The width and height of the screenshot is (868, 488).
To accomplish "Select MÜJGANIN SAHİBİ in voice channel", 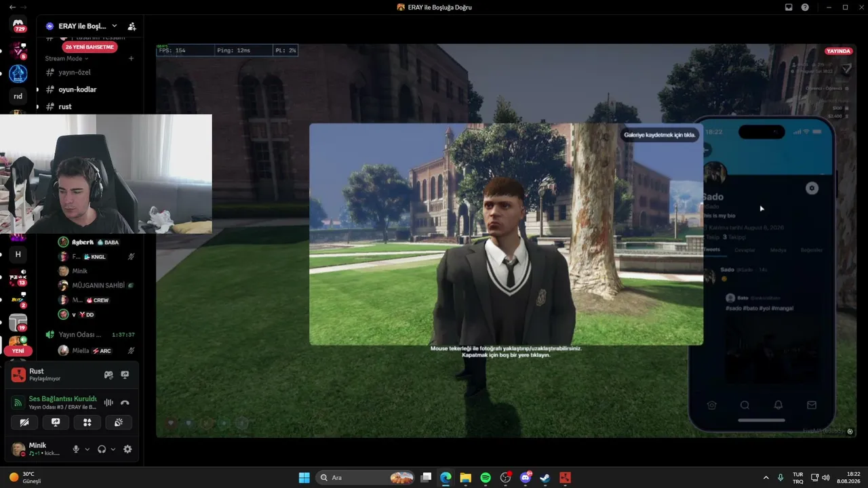I will (x=96, y=285).
